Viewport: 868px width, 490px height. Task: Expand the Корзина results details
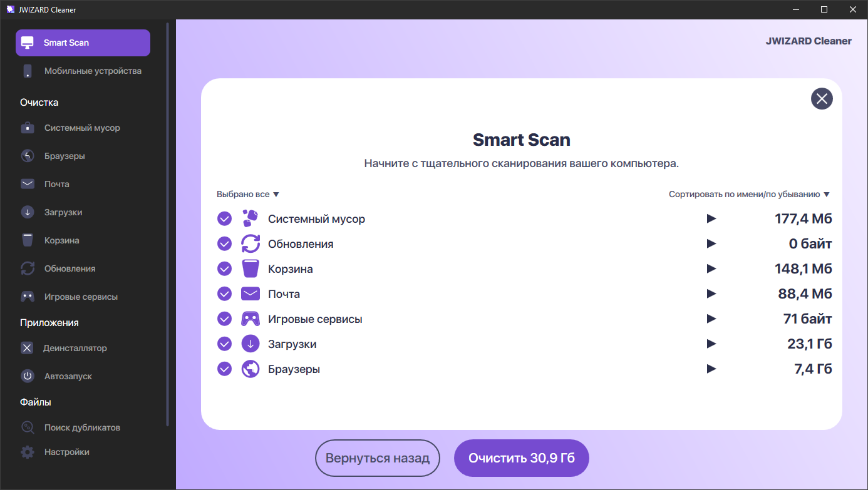point(711,268)
